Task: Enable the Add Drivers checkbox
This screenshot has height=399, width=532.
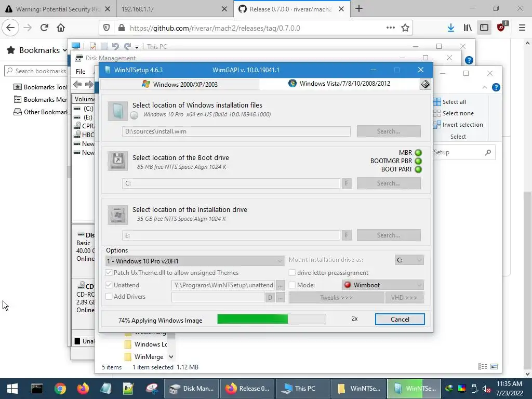Action: pyautogui.click(x=109, y=297)
